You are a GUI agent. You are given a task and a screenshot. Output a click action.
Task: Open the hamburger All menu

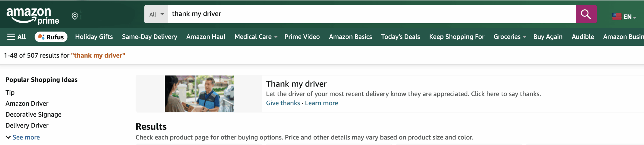pyautogui.click(x=17, y=37)
